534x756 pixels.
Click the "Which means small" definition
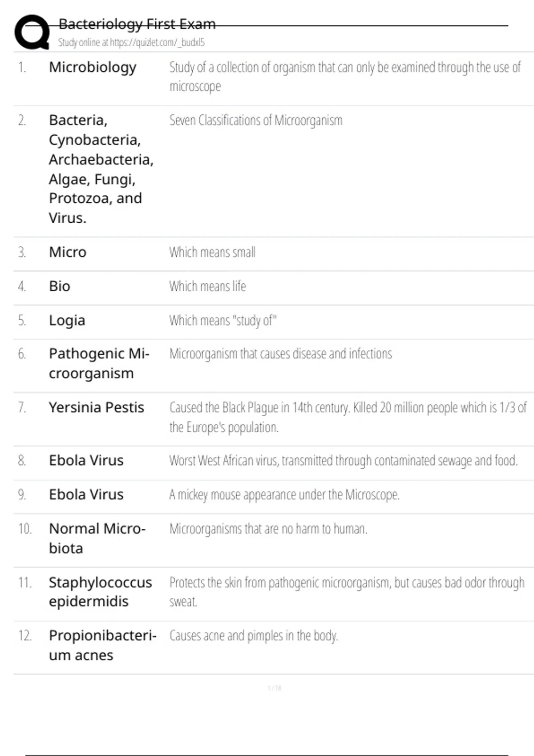point(212,253)
